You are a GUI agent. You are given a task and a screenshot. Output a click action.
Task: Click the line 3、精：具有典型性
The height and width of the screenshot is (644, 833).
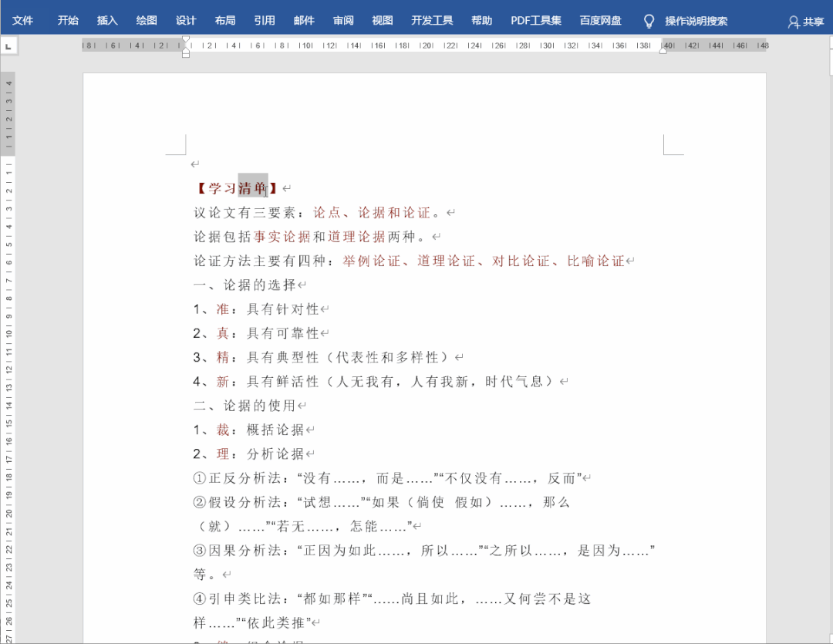pos(323,357)
